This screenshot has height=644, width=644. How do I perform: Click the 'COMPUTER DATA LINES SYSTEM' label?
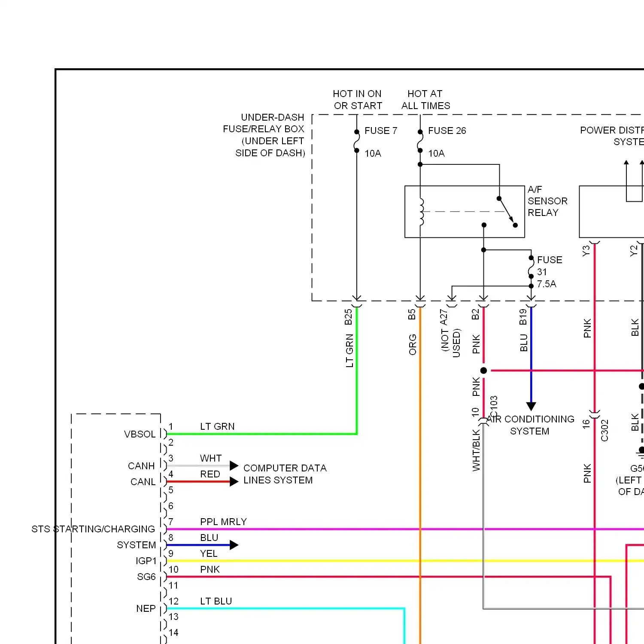pyautogui.click(x=285, y=474)
